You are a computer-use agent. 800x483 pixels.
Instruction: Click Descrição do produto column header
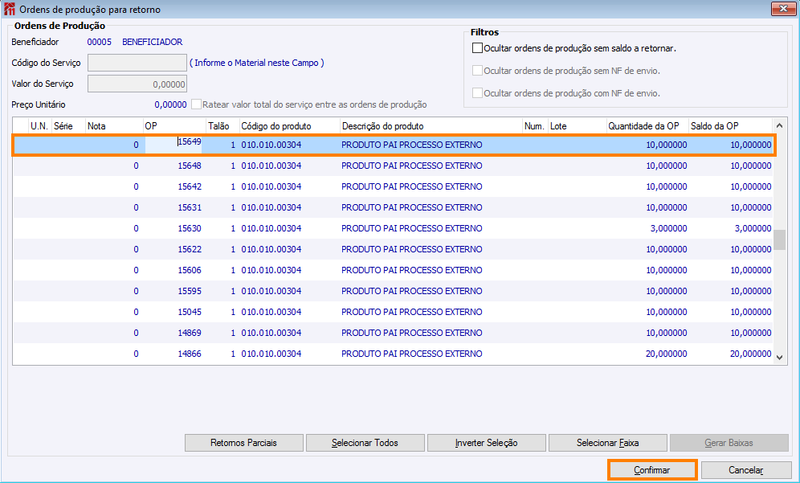[431, 126]
